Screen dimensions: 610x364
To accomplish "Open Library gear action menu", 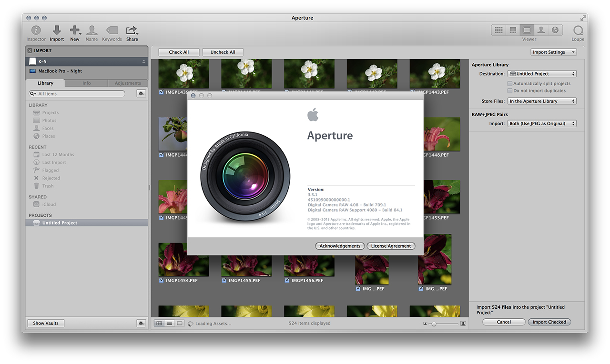I will pos(142,93).
